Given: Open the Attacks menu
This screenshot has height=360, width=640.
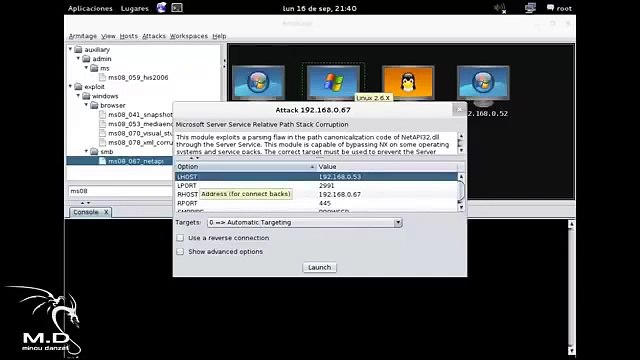Looking at the screenshot, I should click(154, 36).
